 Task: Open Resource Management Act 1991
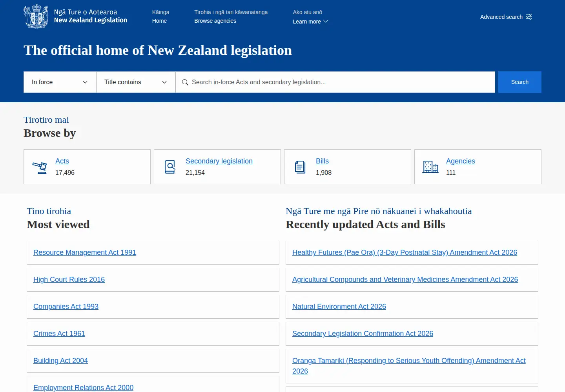[x=85, y=252]
